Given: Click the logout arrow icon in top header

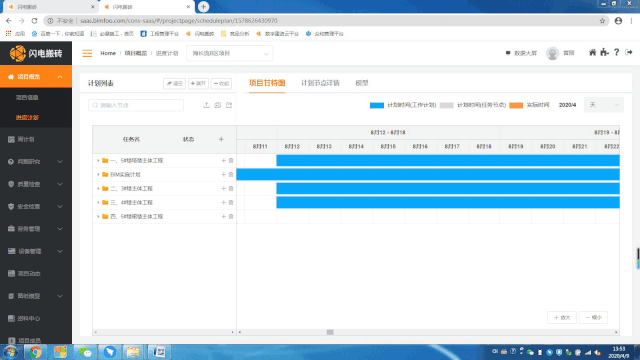Looking at the screenshot, I should (x=629, y=52).
